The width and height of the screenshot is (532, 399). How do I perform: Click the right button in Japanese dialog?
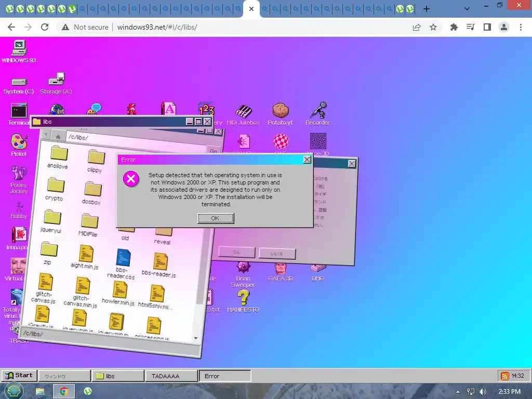tap(277, 254)
